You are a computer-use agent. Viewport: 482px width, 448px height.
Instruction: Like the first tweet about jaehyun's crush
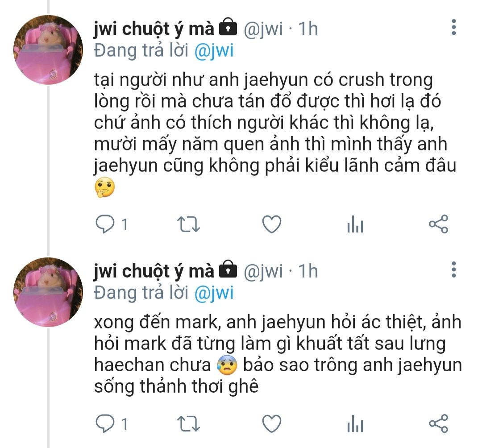click(x=272, y=224)
